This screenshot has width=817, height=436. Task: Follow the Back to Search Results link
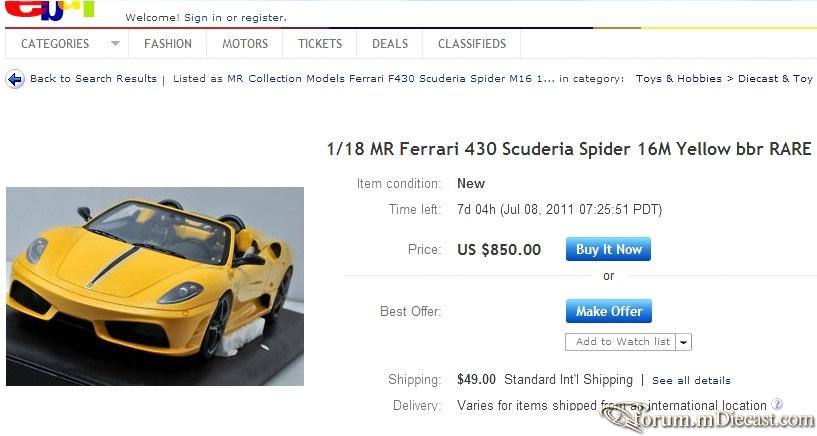[93, 79]
